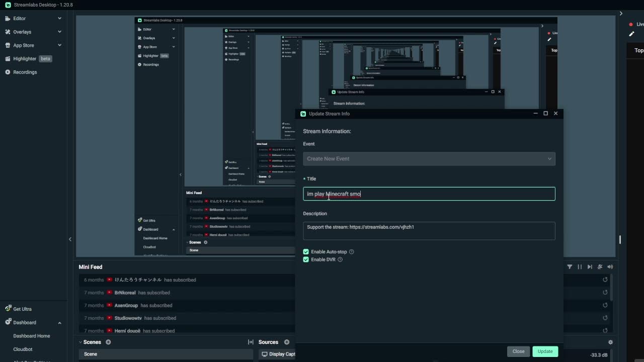Open Cloudbot from the Dashboard submenu
Screen dimensions: 644x362
point(23,349)
